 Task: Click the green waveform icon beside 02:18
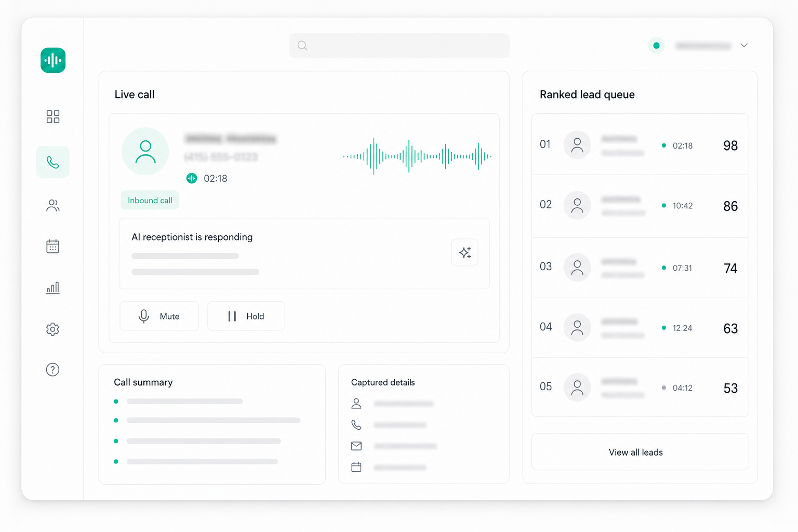[x=192, y=178]
